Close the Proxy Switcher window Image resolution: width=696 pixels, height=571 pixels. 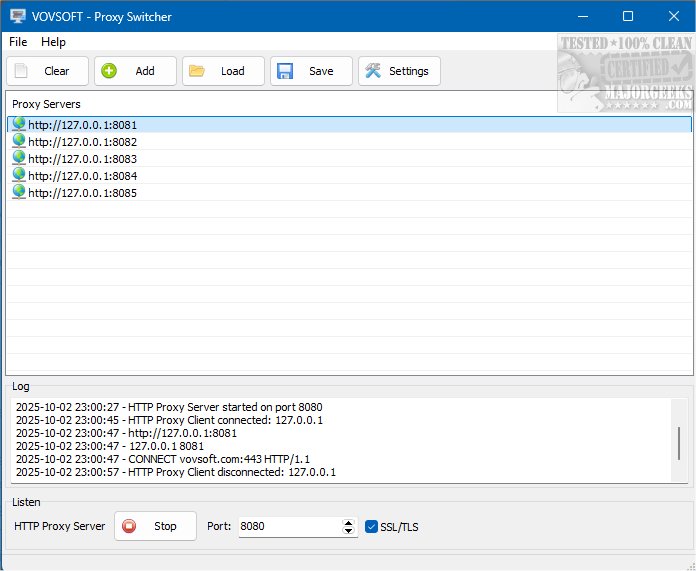click(x=673, y=16)
